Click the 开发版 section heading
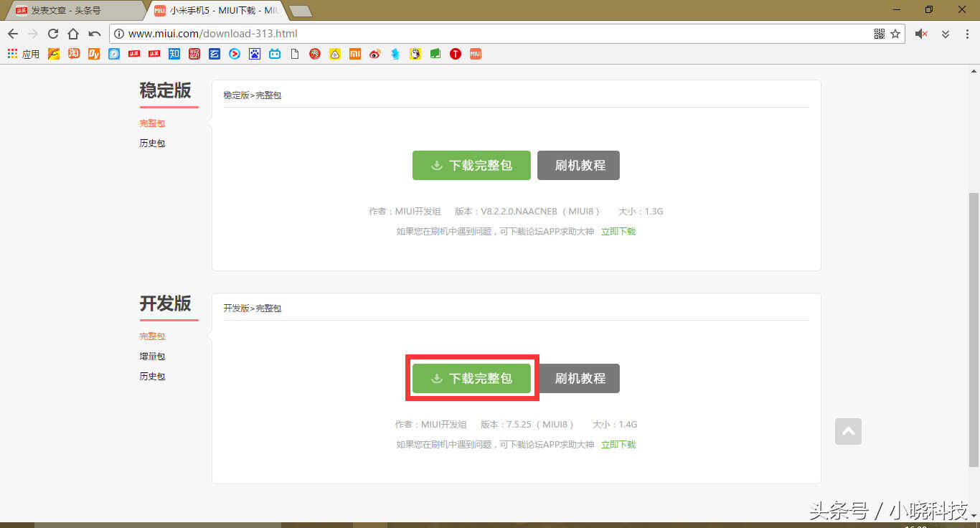 pos(166,303)
